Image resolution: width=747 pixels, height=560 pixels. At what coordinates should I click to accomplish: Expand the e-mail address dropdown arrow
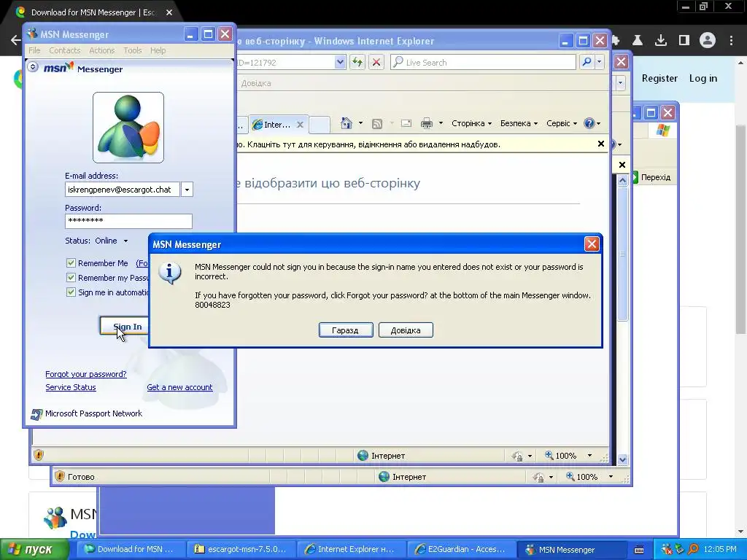coord(187,190)
